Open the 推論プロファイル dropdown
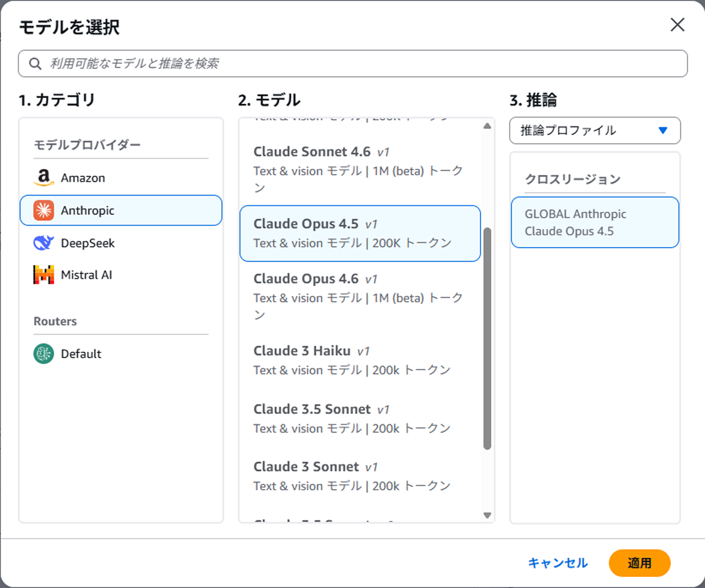This screenshot has width=705, height=588. coord(594,131)
